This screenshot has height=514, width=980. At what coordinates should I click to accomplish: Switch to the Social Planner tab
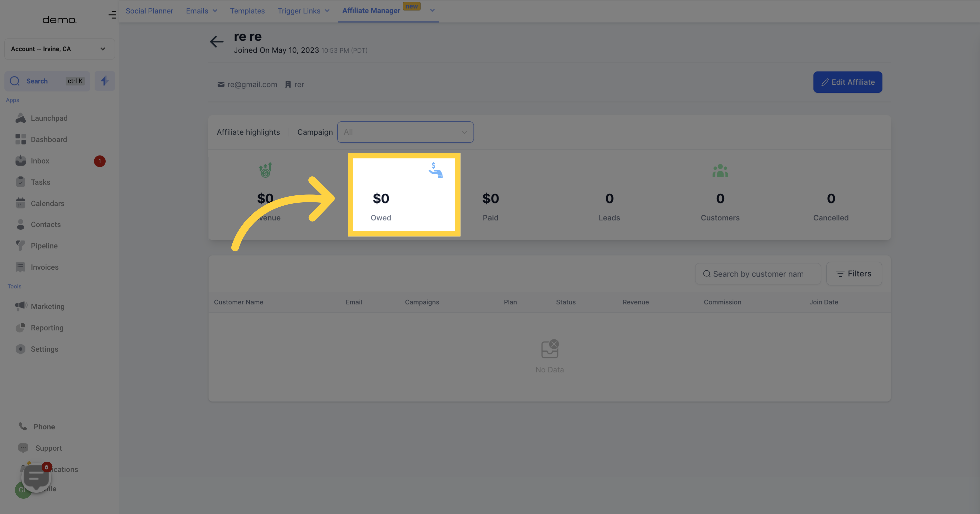tap(149, 11)
